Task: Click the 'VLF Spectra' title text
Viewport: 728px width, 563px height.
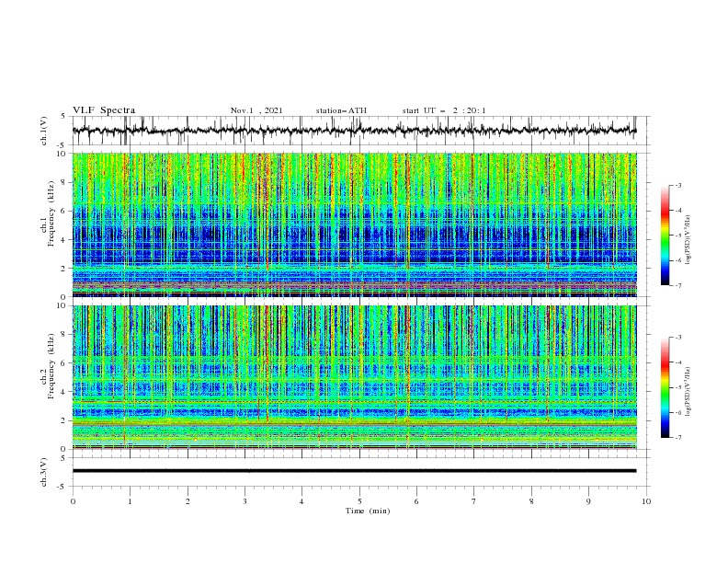Action: tap(104, 110)
